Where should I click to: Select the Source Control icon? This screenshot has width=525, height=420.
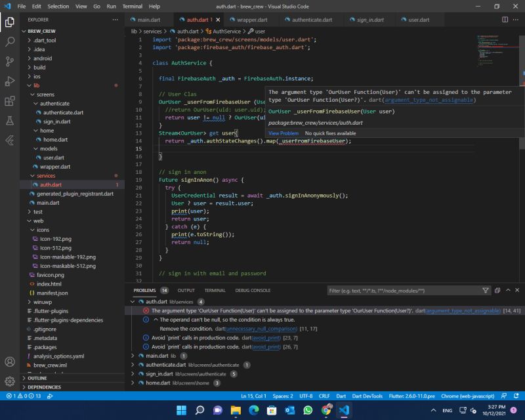click(9, 60)
